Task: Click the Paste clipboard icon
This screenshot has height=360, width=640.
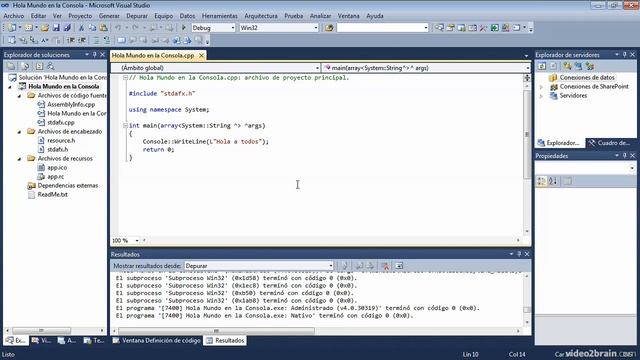Action: 103,28
